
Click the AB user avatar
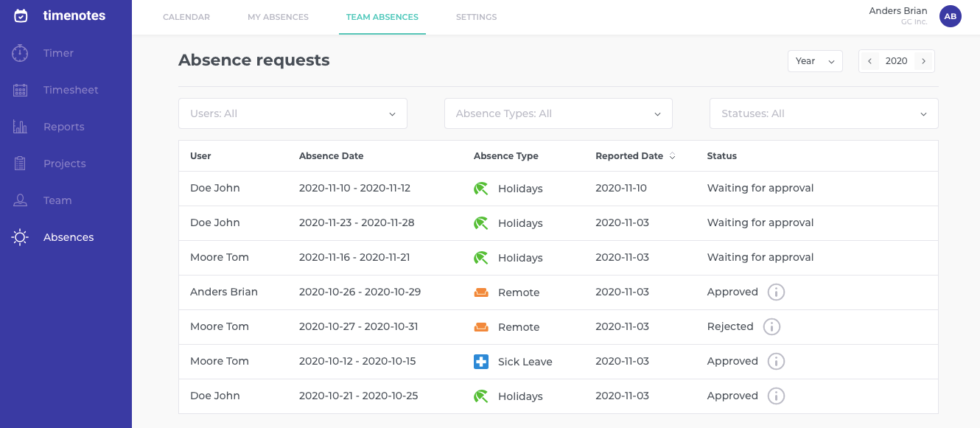point(951,16)
